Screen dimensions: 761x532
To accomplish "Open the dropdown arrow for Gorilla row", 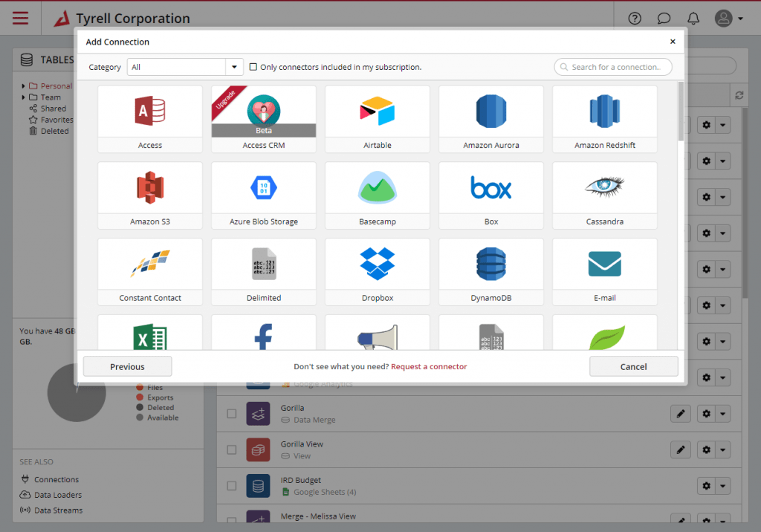I will pos(722,414).
